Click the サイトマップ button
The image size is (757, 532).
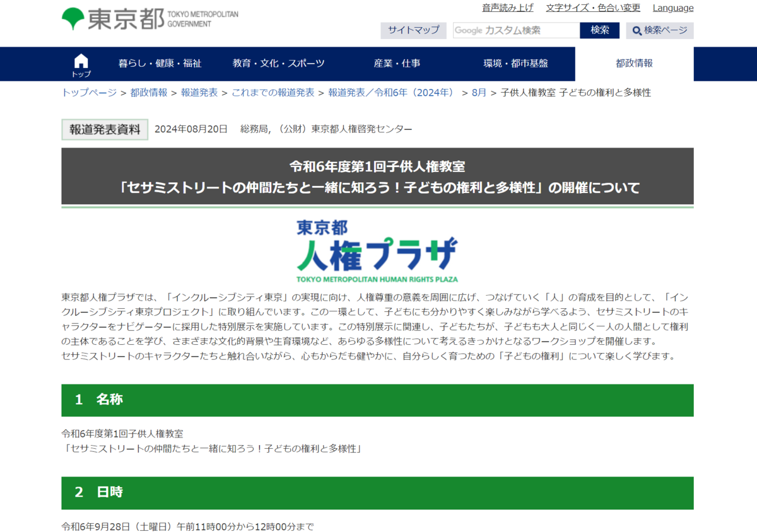[x=413, y=30]
